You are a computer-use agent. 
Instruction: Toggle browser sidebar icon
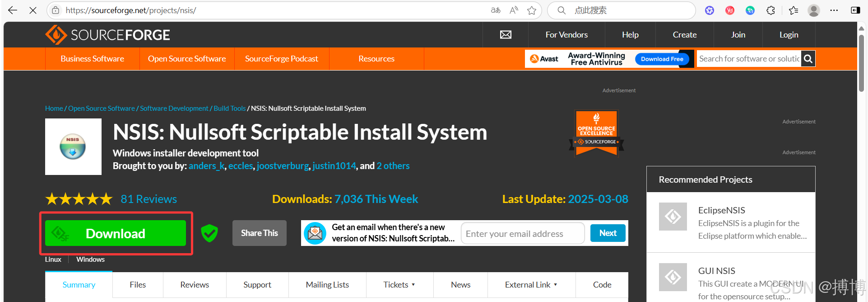(x=855, y=10)
